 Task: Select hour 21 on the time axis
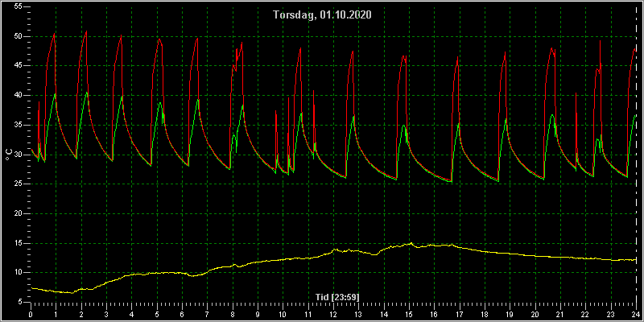coord(560,314)
